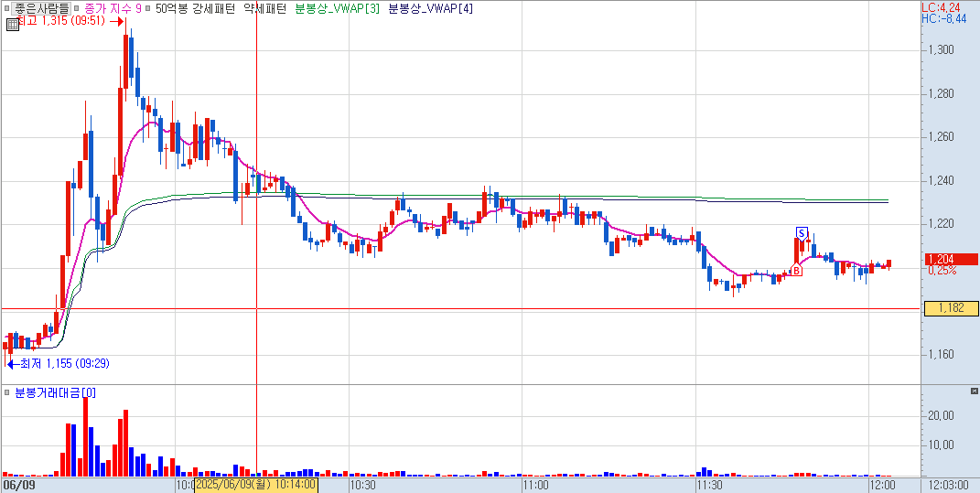This screenshot has height=493, width=980.
Task: Close the 분봉거래대금 volume panel
Action: [x=974, y=391]
